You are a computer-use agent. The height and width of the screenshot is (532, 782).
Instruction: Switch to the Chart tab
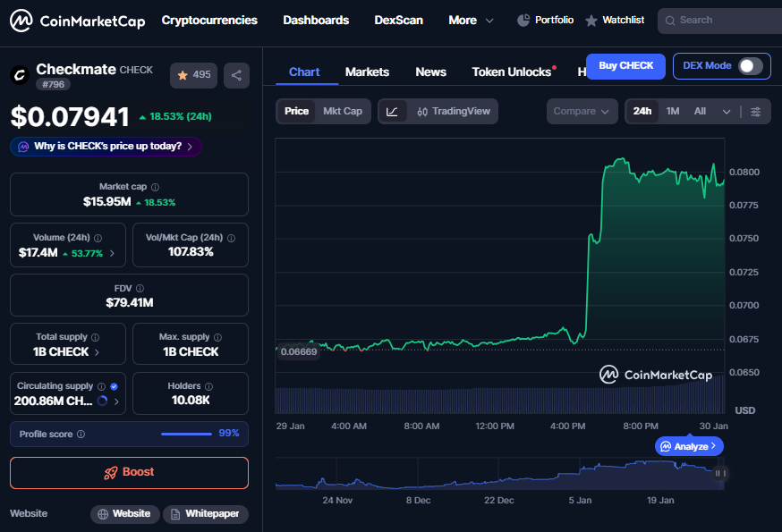[x=304, y=72]
